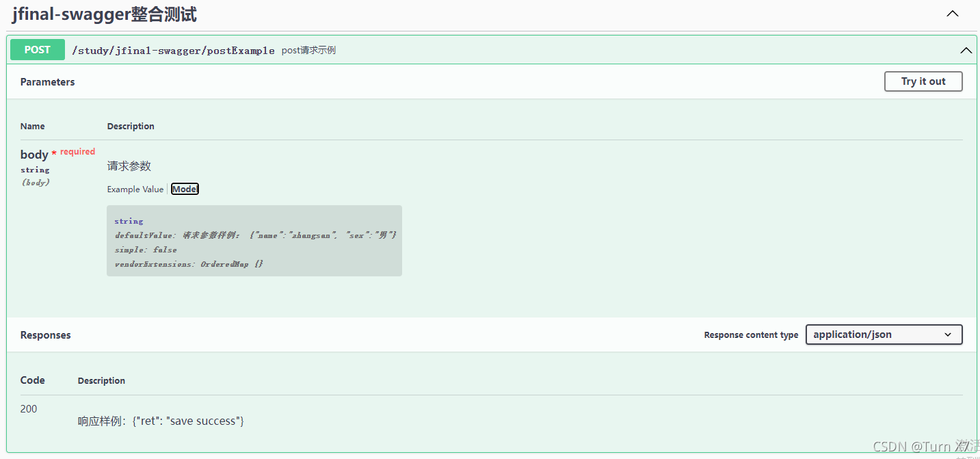
Task: Click the post请求示例 summary text
Action: pyautogui.click(x=308, y=51)
